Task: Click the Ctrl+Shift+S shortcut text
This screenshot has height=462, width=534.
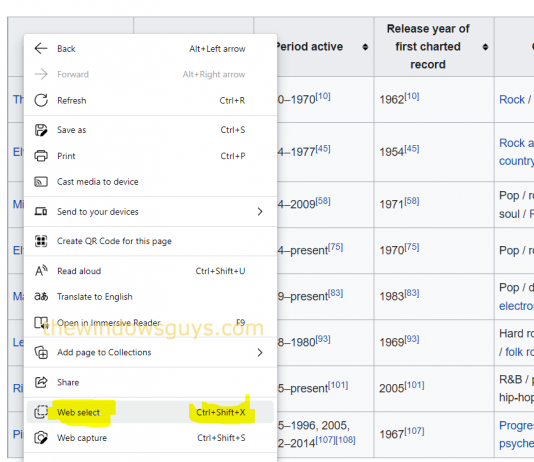Action: 221,438
